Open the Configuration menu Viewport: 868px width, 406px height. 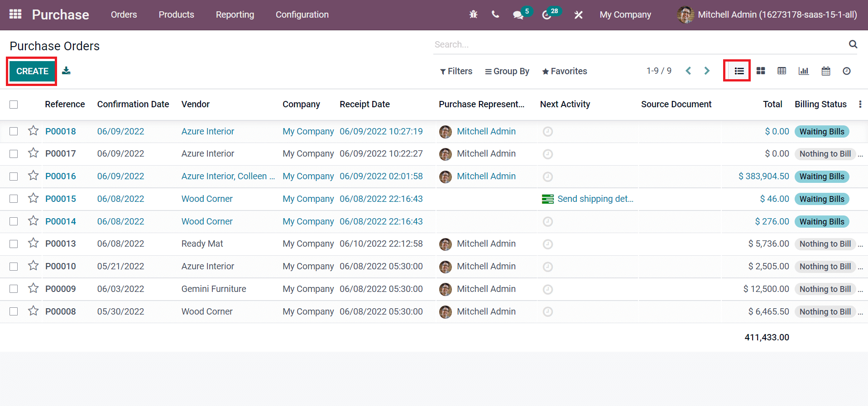[x=302, y=14]
